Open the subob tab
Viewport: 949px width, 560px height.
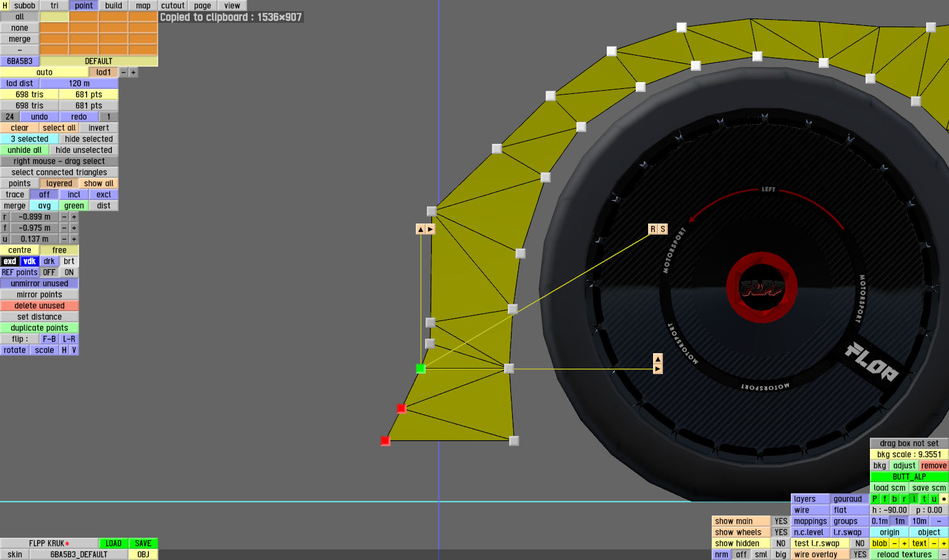pos(25,6)
